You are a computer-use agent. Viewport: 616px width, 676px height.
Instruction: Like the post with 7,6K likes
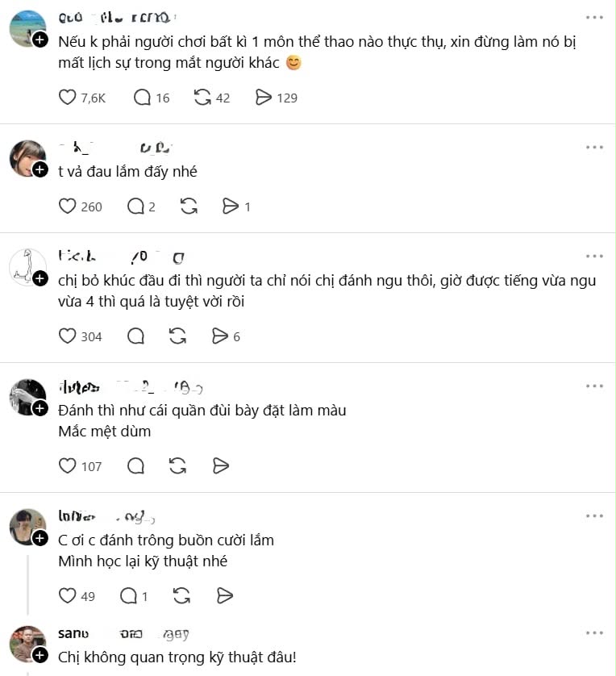[67, 98]
